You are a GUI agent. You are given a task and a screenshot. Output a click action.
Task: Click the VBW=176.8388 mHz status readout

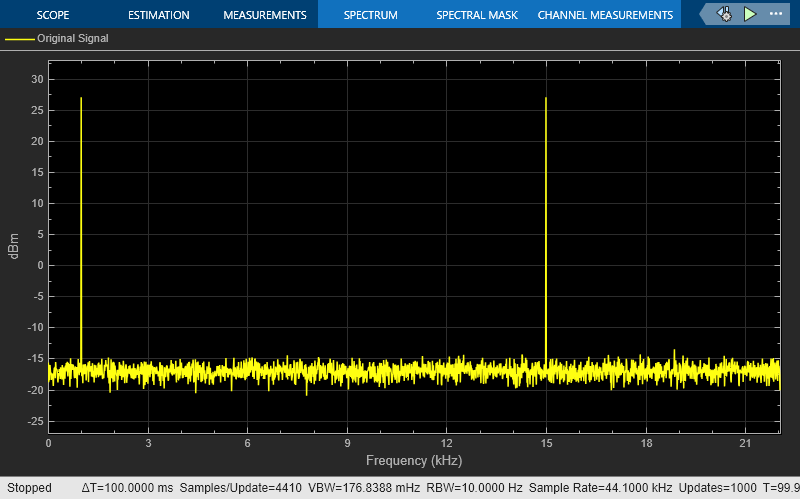pos(364,488)
